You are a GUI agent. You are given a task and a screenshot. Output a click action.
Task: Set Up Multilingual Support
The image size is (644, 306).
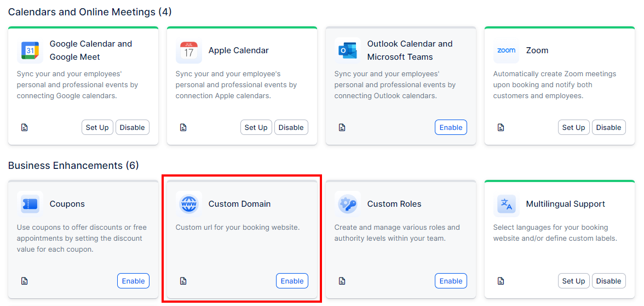tap(573, 281)
